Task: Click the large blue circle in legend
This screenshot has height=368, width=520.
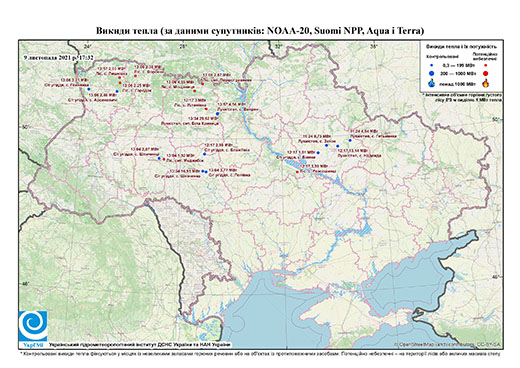Action: 432,73
